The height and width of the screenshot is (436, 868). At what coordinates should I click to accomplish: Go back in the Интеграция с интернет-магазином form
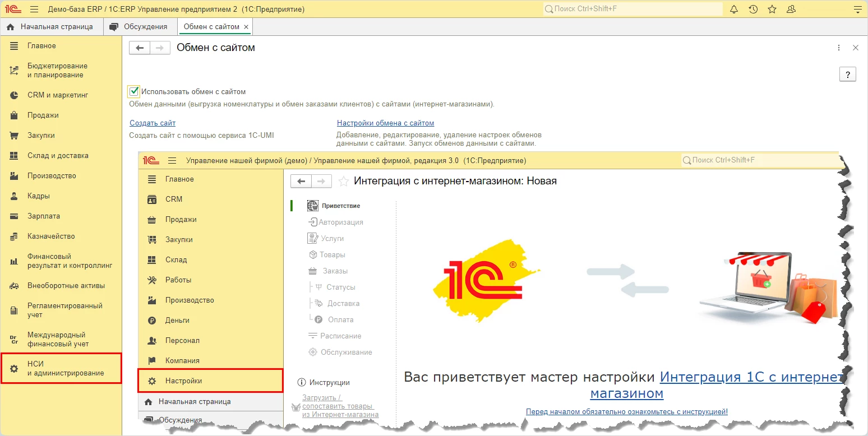(301, 181)
